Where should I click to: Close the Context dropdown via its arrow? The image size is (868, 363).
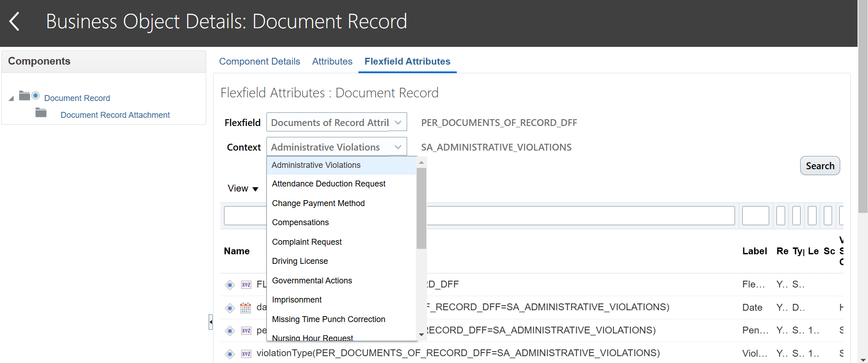pyautogui.click(x=398, y=147)
